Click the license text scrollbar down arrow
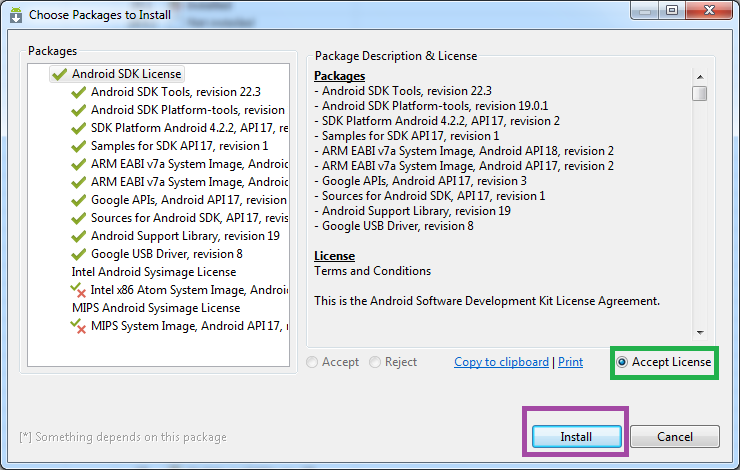This screenshot has height=470, width=740. point(700,331)
